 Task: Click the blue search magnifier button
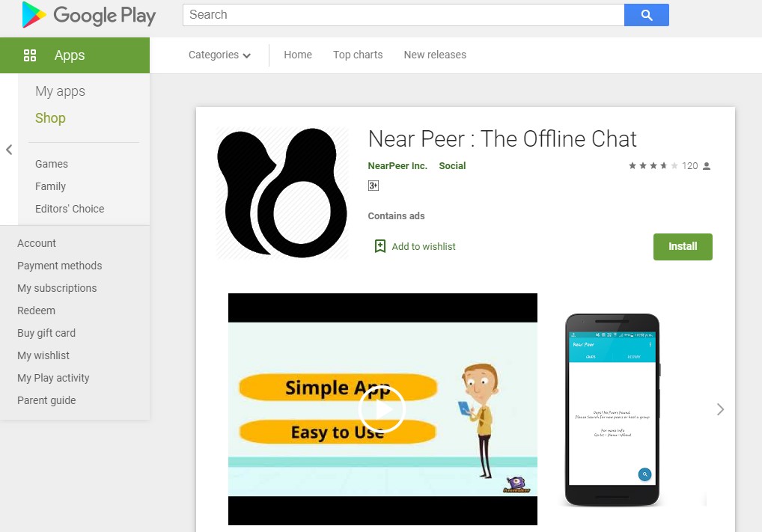pos(646,15)
